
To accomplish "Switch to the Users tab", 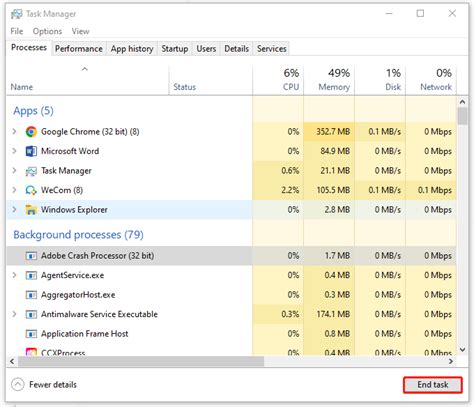I will (206, 49).
